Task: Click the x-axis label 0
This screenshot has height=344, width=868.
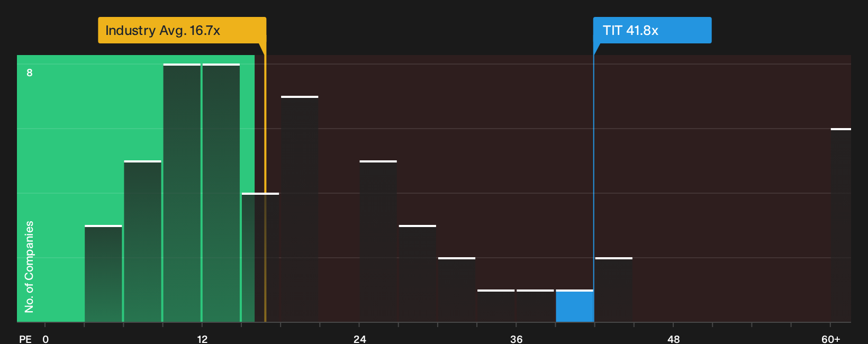Action: point(46,339)
